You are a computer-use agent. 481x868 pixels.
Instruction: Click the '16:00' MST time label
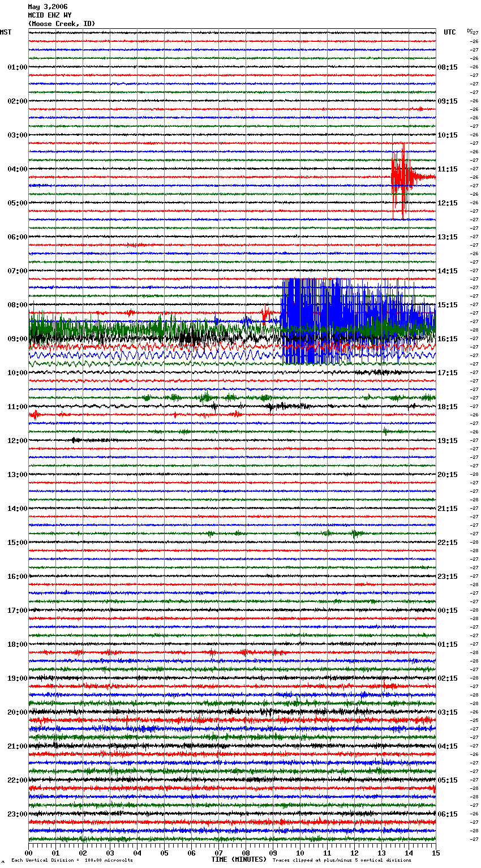point(18,577)
